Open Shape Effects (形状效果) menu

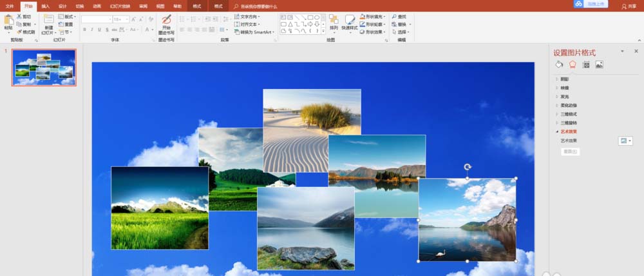[372, 32]
